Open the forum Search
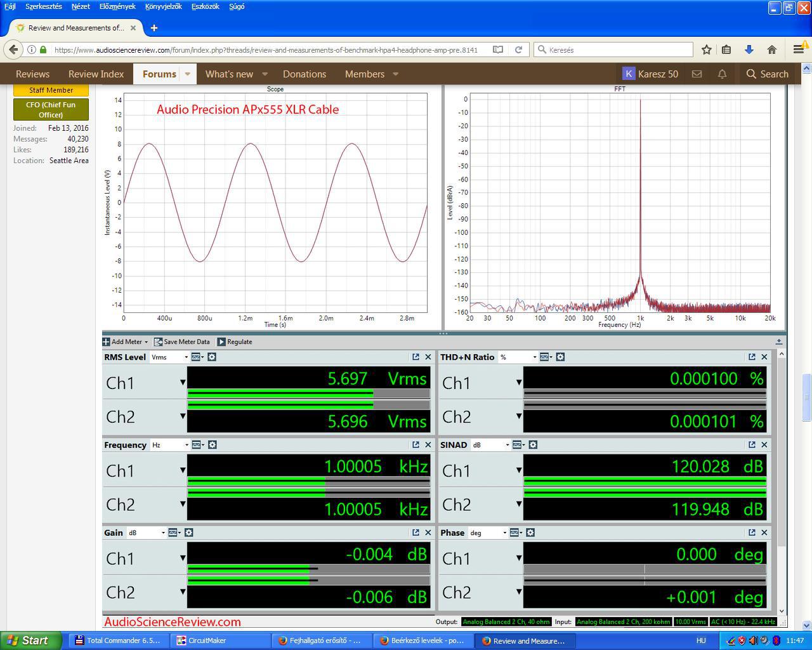Screen dimensions: 812x650 tap(768, 74)
